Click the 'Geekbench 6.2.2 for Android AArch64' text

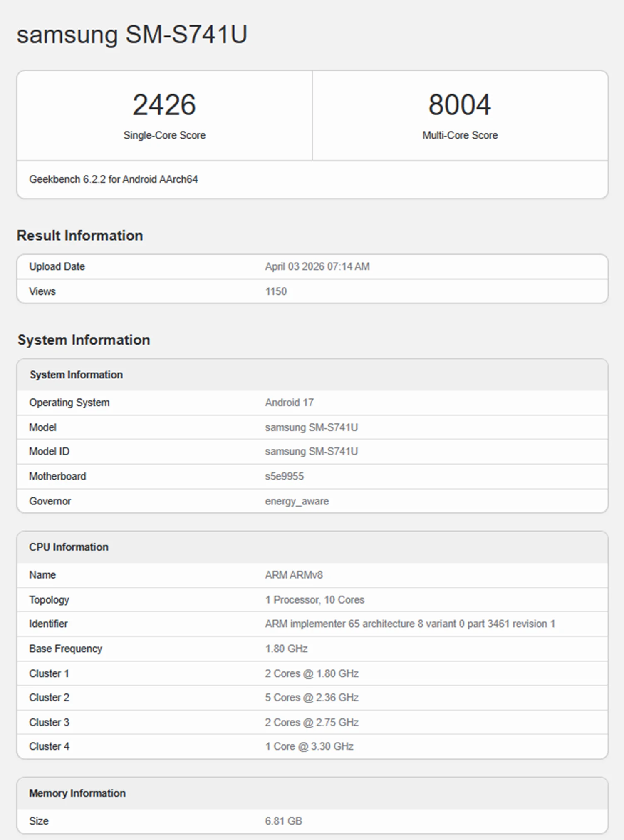(x=113, y=179)
